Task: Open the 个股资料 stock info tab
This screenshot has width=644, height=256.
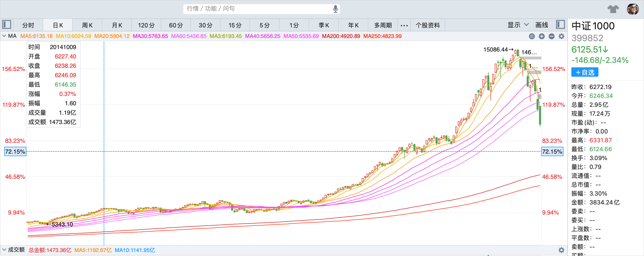Action: [427, 25]
